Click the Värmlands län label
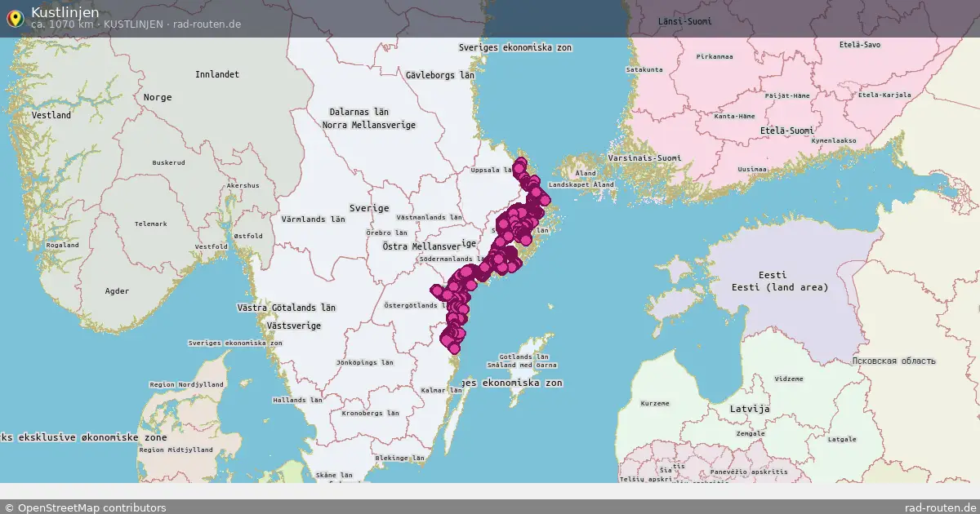The width and height of the screenshot is (980, 514). click(314, 219)
